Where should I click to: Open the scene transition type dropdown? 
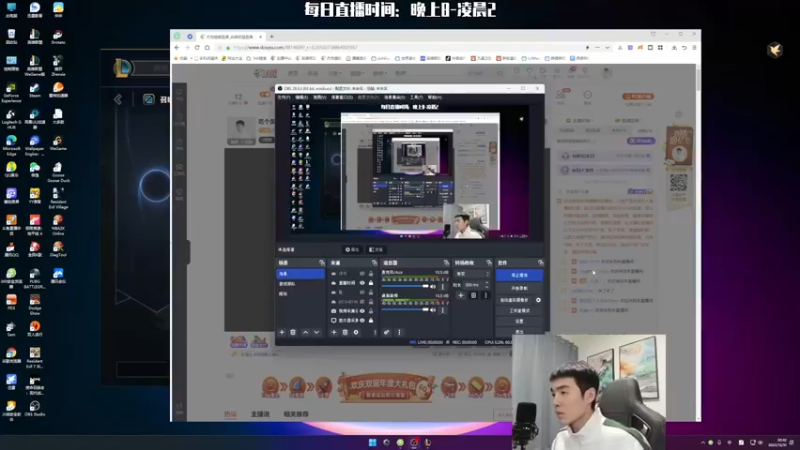coord(472,274)
